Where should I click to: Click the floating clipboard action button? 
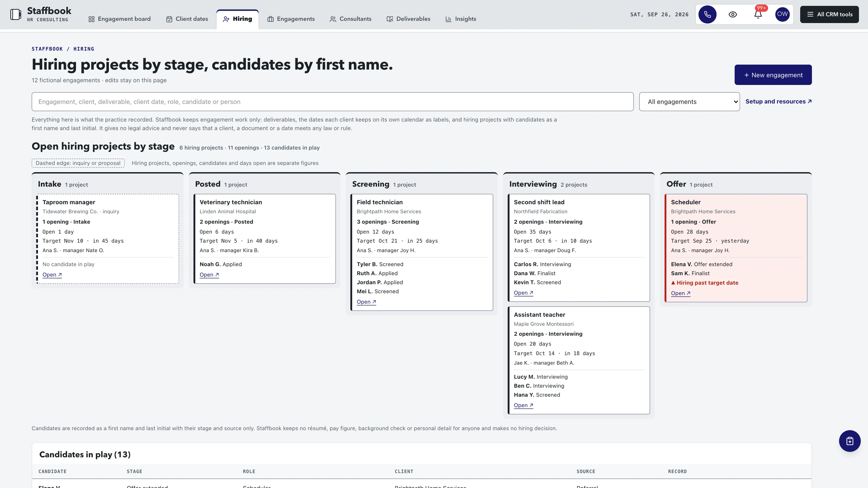coord(849,441)
